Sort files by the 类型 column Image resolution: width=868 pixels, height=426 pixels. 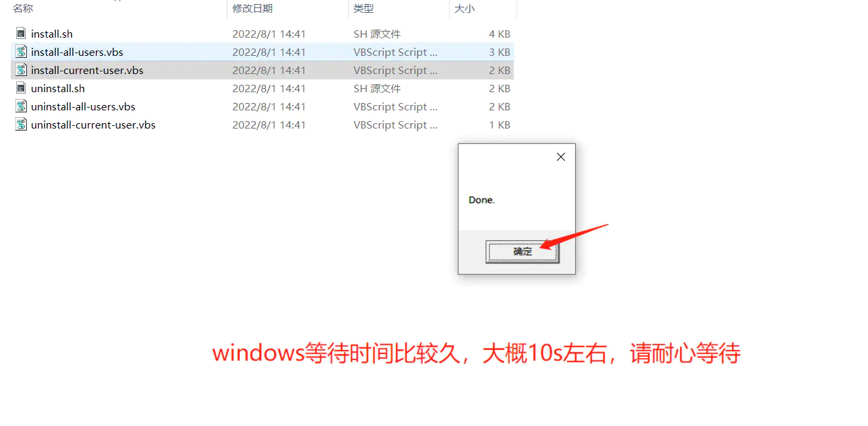pos(364,8)
